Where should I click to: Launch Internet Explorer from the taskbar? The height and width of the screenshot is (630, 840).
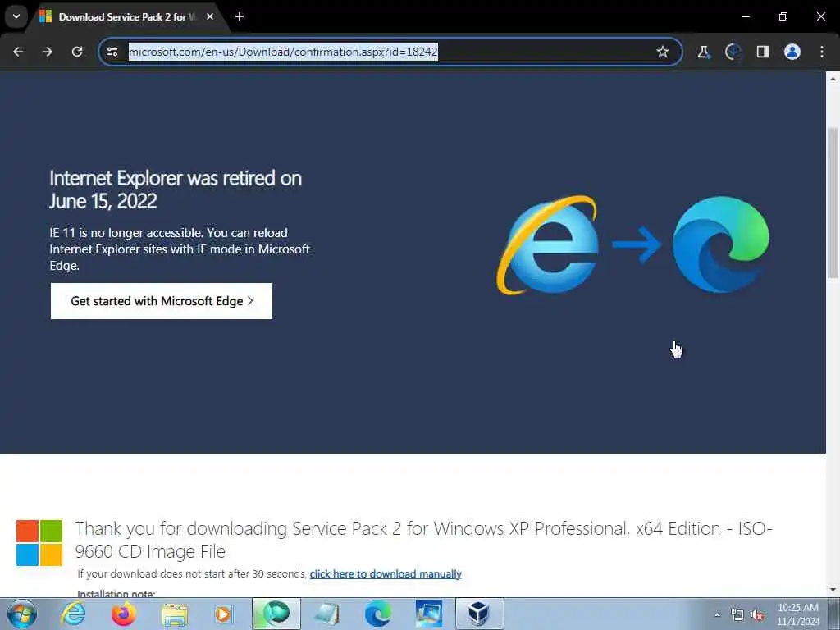coord(73,614)
